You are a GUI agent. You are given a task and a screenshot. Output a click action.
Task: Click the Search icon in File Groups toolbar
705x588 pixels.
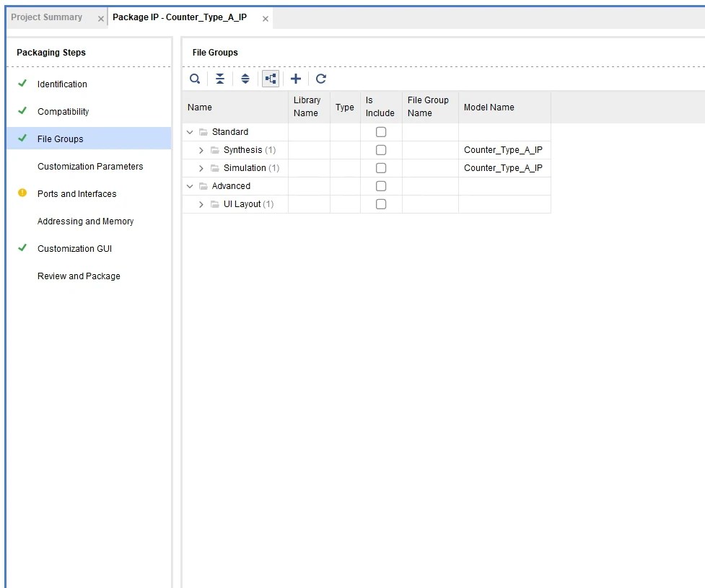(195, 79)
